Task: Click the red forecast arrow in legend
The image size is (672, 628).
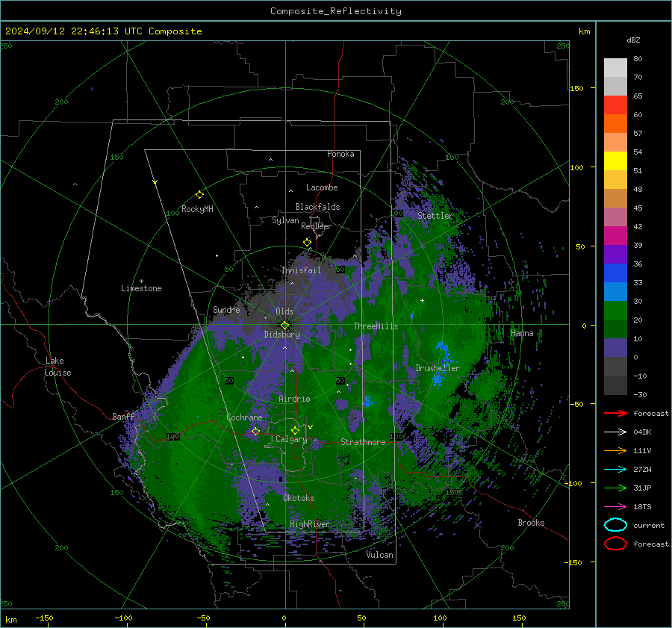Action: coord(615,413)
